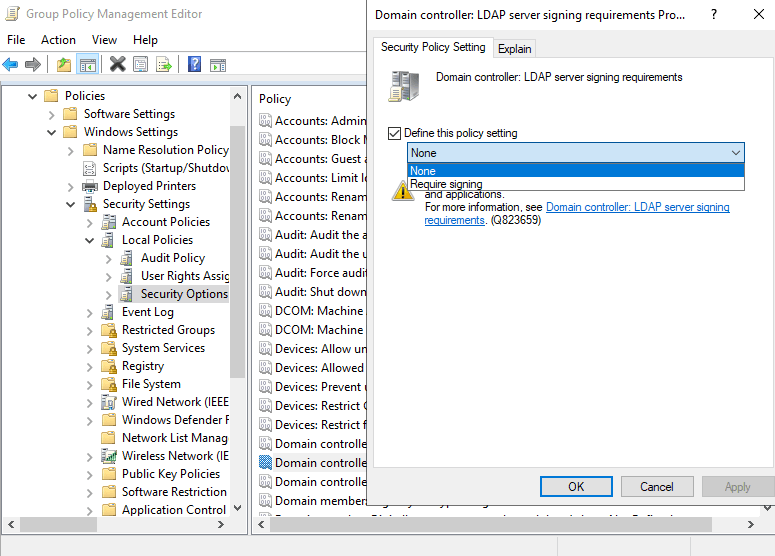Click the Apply button
The width and height of the screenshot is (775, 556).
click(737, 487)
